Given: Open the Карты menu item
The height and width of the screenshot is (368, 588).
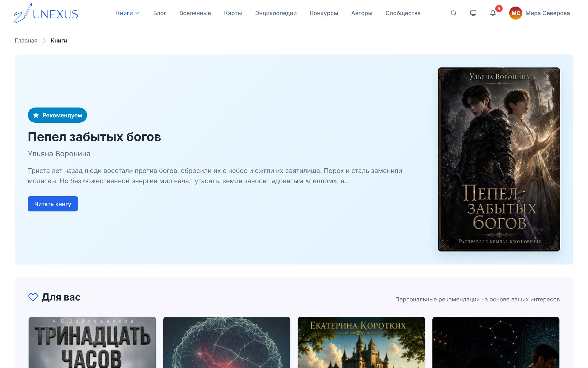Looking at the screenshot, I should 233,13.
